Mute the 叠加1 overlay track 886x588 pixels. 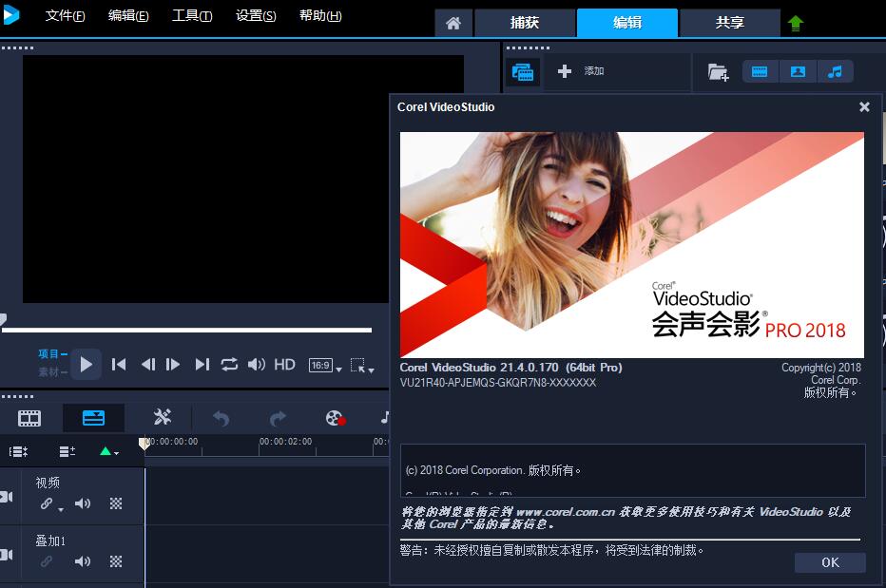[83, 560]
